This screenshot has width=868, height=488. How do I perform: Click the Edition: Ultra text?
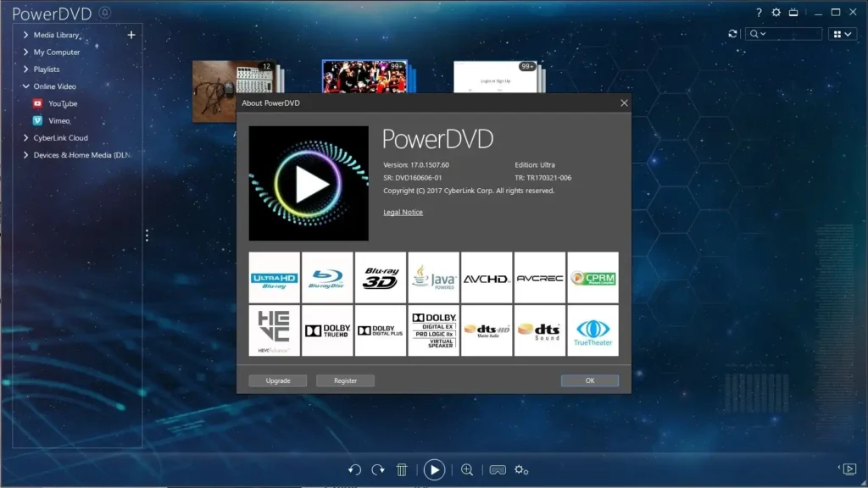coord(535,165)
